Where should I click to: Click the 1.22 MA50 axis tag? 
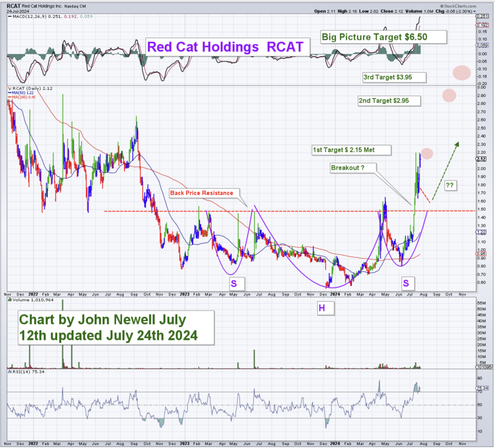pyautogui.click(x=481, y=232)
